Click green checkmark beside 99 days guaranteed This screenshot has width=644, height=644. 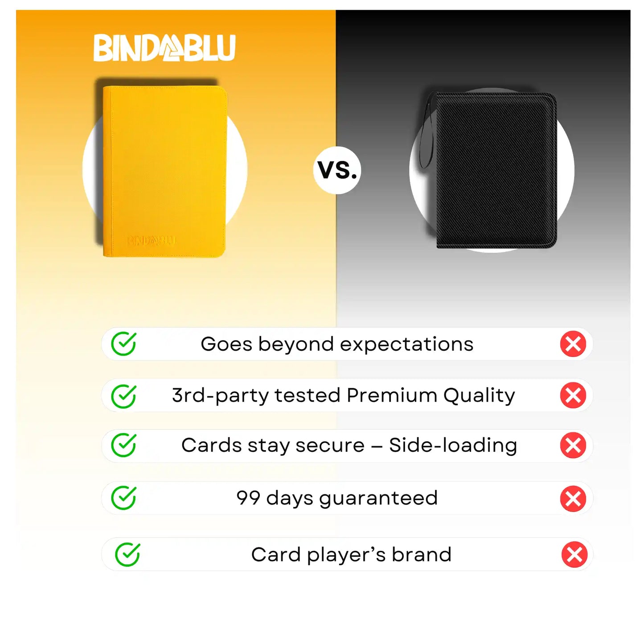coord(123,498)
